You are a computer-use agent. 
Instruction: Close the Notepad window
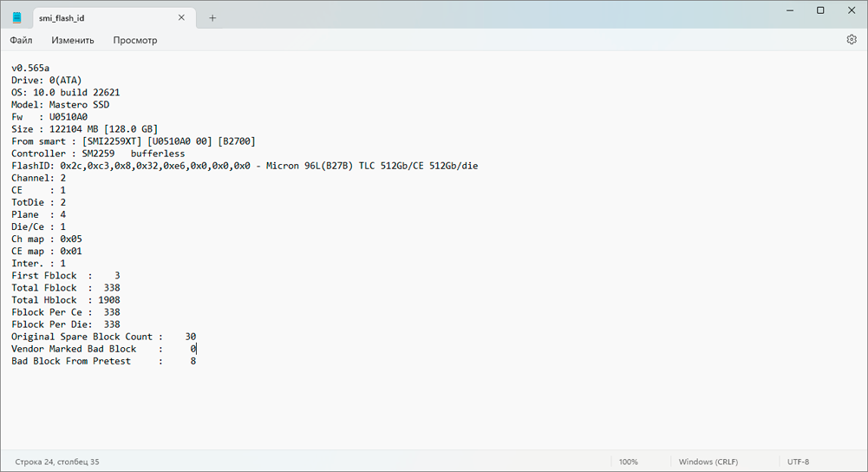(x=852, y=10)
